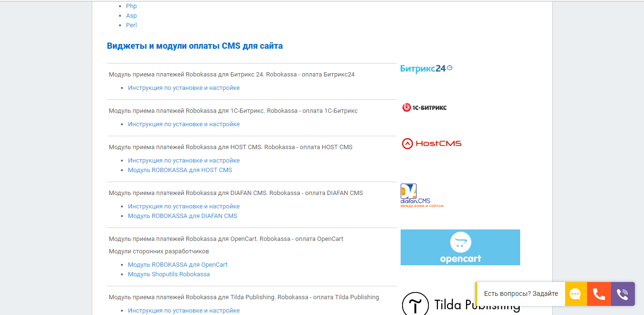The height and width of the screenshot is (315, 644).
Task: Follow the Модуль ROBOKASSA для DIAFAN CMS link
Action: (182, 216)
